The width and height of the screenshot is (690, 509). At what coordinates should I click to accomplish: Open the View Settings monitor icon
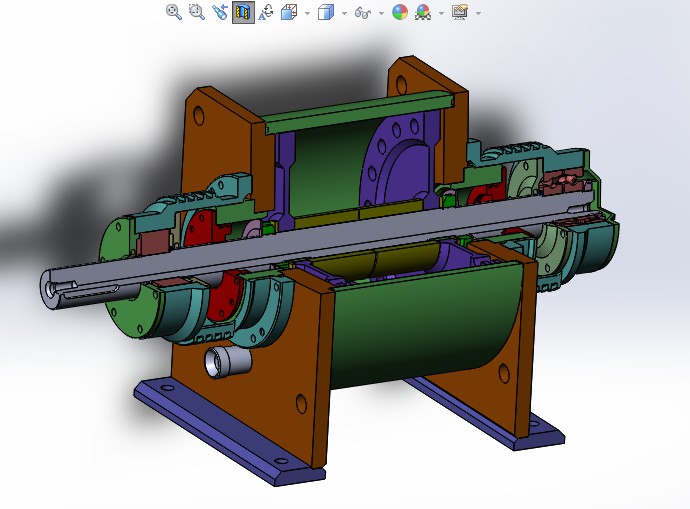pyautogui.click(x=460, y=12)
